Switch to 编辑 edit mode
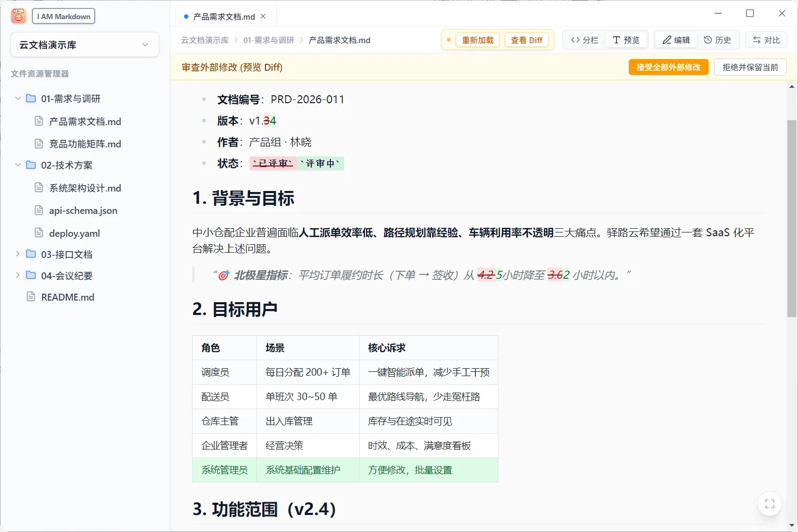The height and width of the screenshot is (532, 798). [676, 40]
